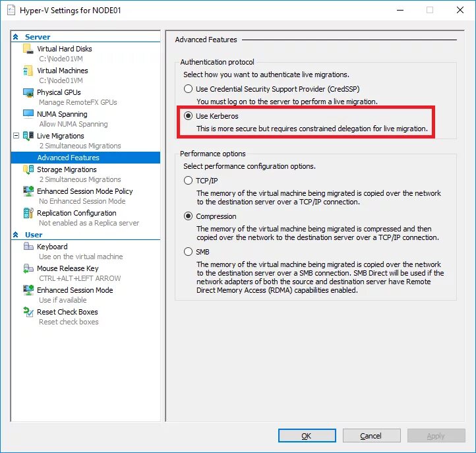
Task: Minimize the Hyper-V Settings window
Action: click(400, 10)
